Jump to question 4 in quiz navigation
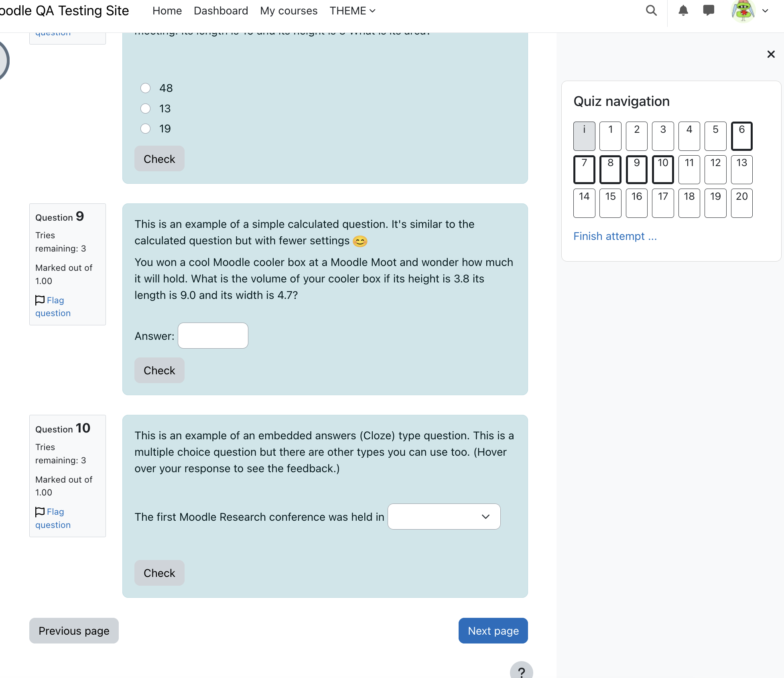Viewport: 784px width, 678px height. pyautogui.click(x=689, y=136)
